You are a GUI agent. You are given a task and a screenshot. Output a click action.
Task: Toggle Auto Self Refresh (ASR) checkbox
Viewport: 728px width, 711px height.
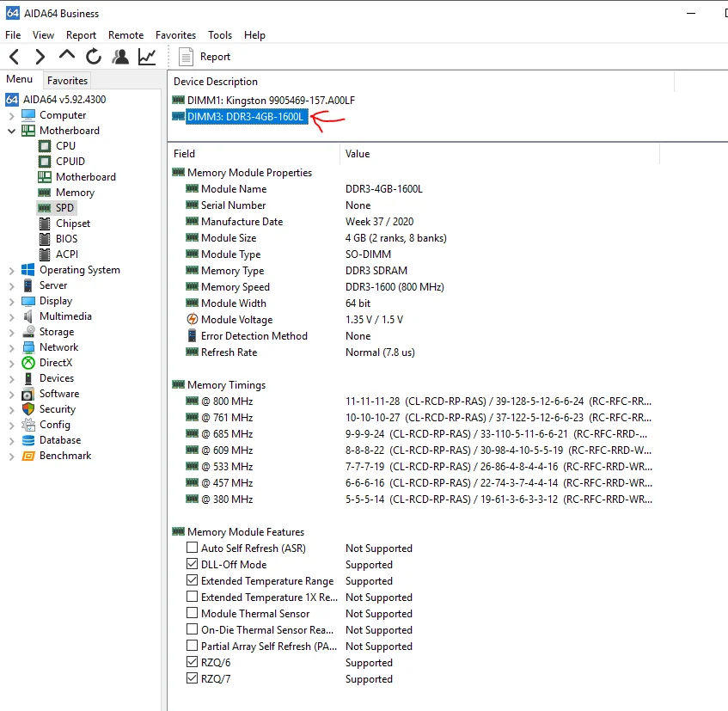192,548
